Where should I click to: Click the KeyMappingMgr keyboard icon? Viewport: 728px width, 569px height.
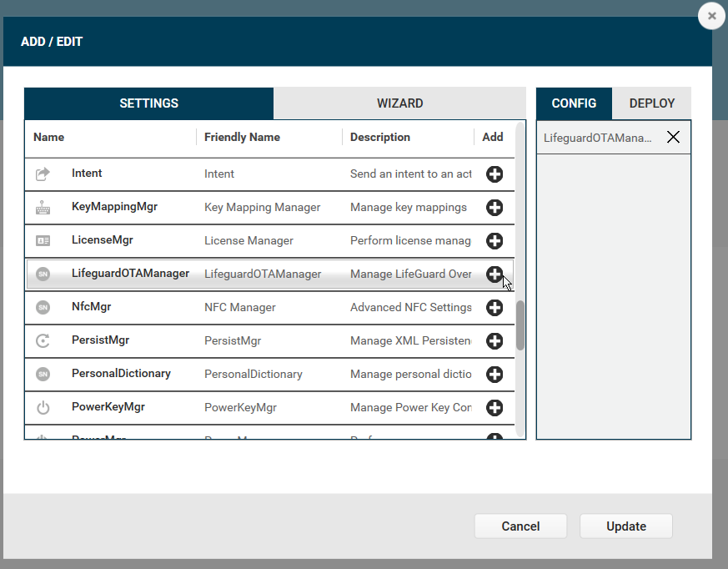43,207
